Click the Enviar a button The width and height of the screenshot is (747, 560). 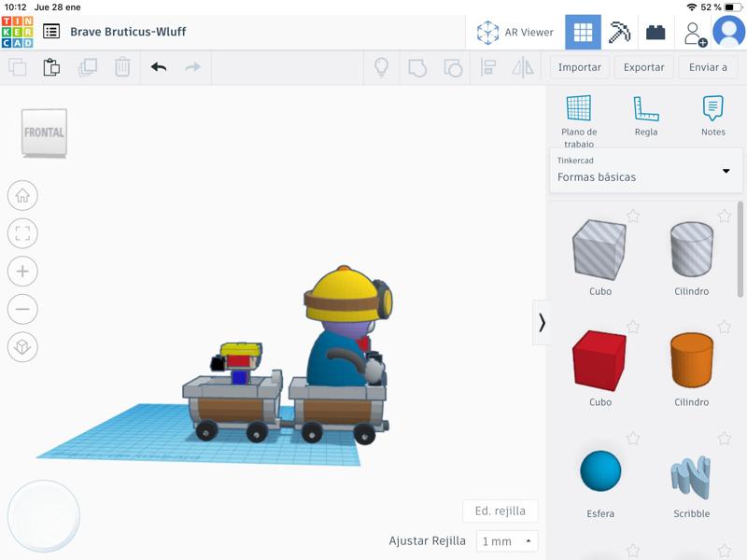click(x=708, y=67)
